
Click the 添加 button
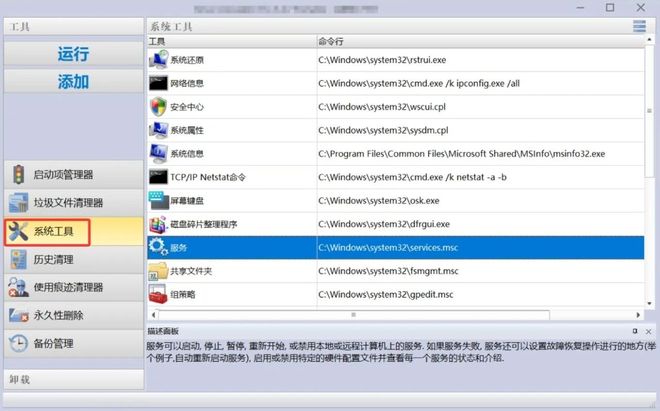(73, 82)
